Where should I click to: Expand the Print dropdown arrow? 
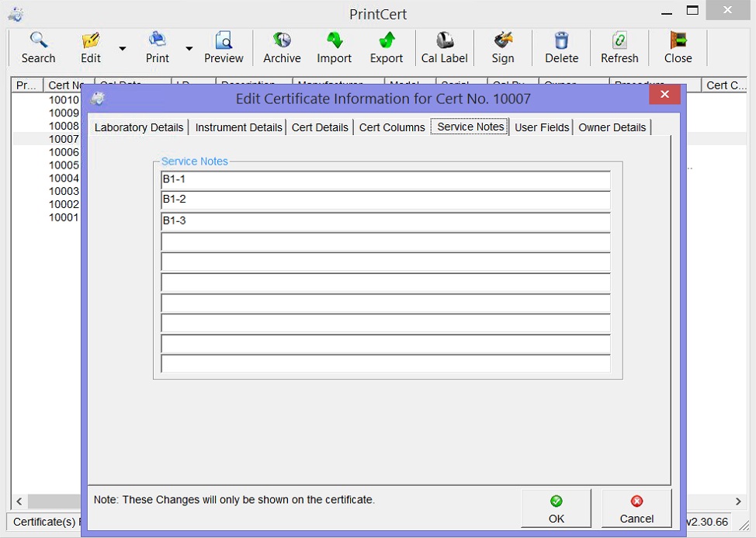189,49
